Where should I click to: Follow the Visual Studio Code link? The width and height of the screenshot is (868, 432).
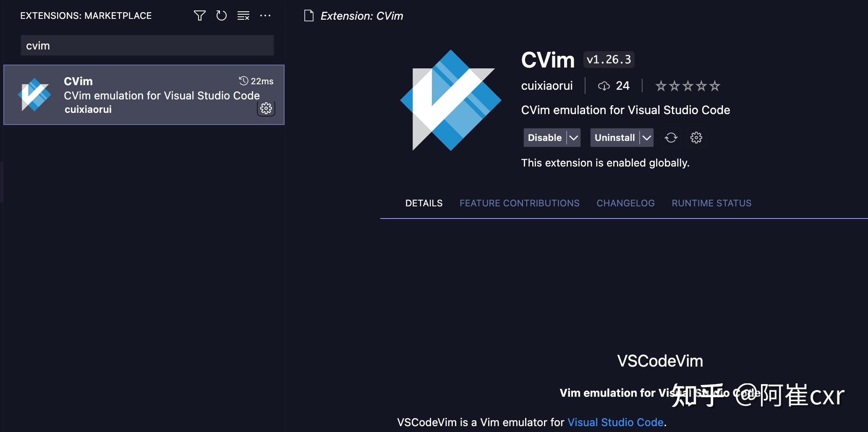[615, 422]
